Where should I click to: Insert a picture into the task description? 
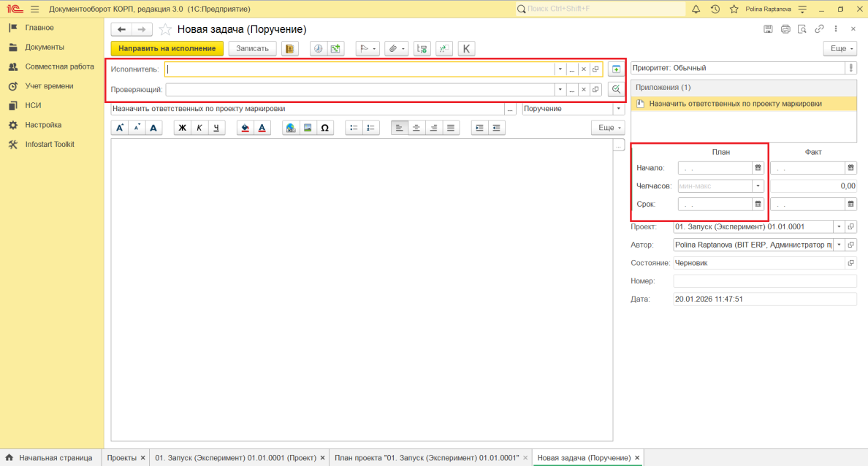(308, 128)
